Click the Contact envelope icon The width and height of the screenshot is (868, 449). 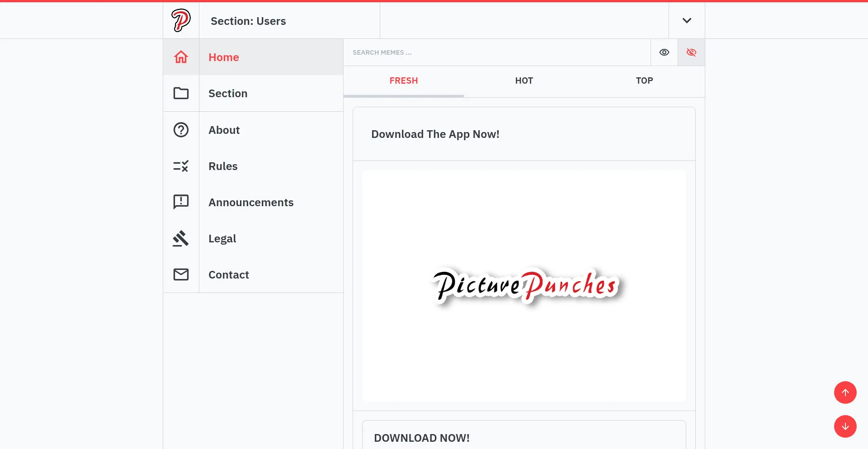click(181, 274)
